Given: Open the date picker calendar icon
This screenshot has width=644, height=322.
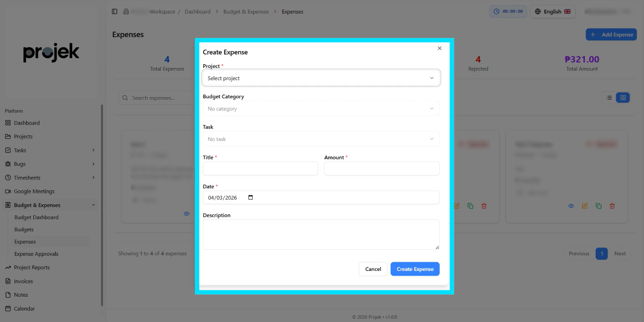Looking at the screenshot, I should pyautogui.click(x=251, y=198).
